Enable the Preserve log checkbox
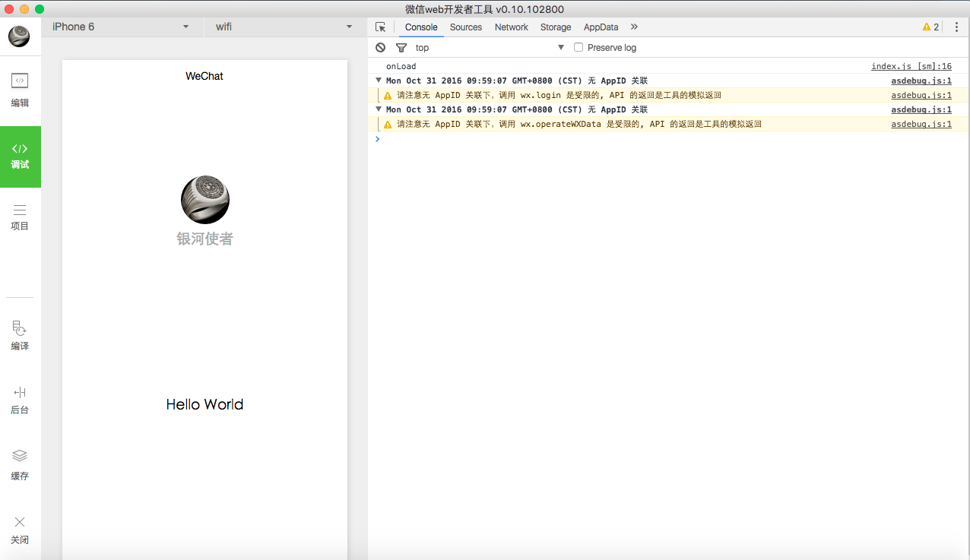 (579, 47)
